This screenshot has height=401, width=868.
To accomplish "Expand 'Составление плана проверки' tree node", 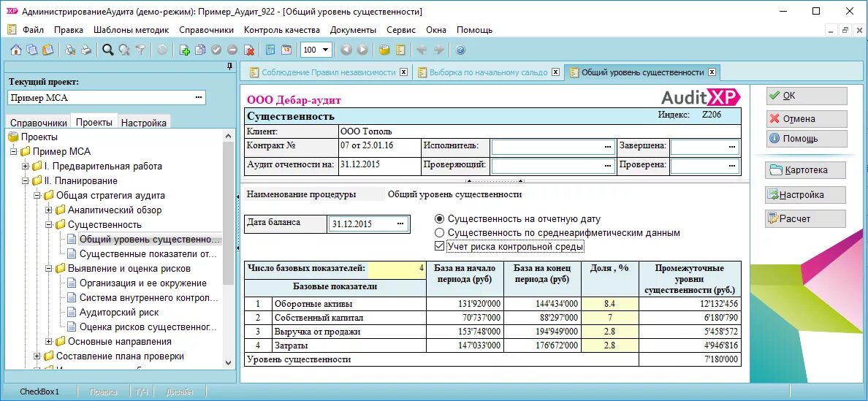I will click(37, 356).
